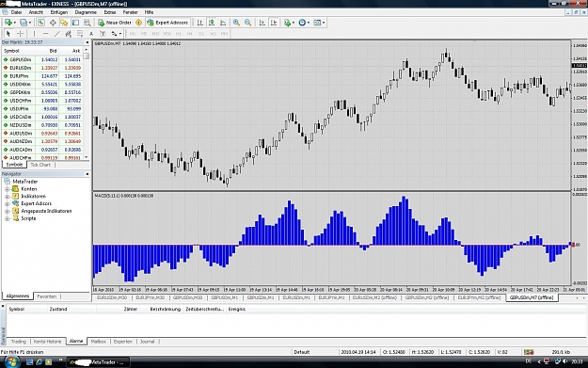588x368 pixels.
Task: Toggle the Terminal panel icon
Action: 75,23
